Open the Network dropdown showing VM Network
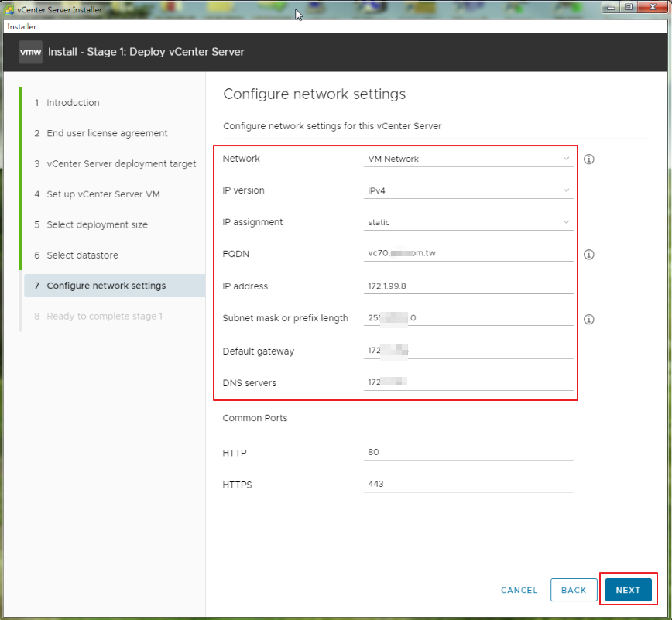Screen dimensions: 672x620 [468, 159]
